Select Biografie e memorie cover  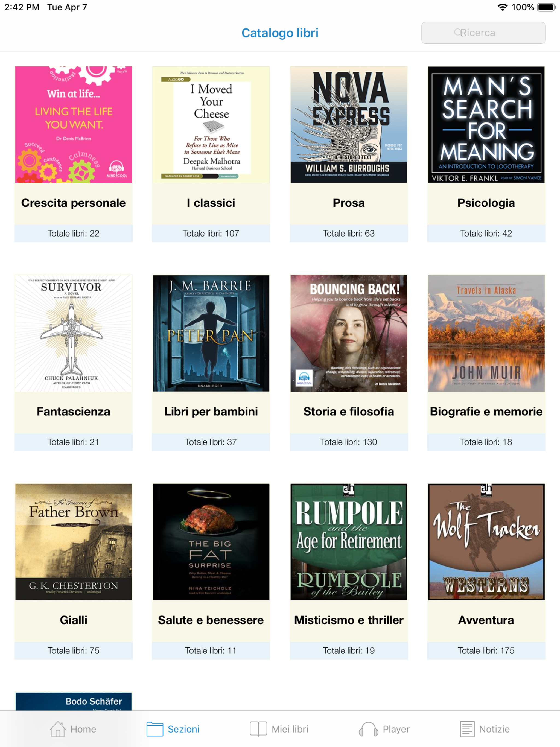coord(486,333)
